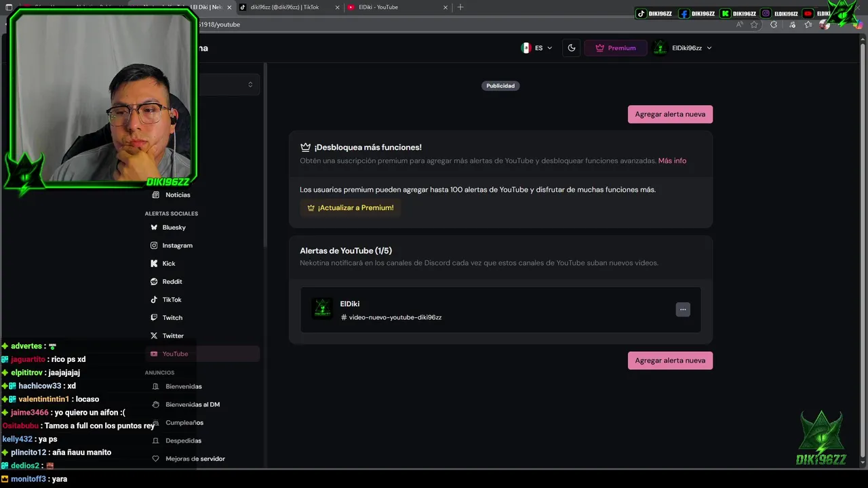Click ¡Actualizar a Premium! button
868x488 pixels.
(350, 208)
